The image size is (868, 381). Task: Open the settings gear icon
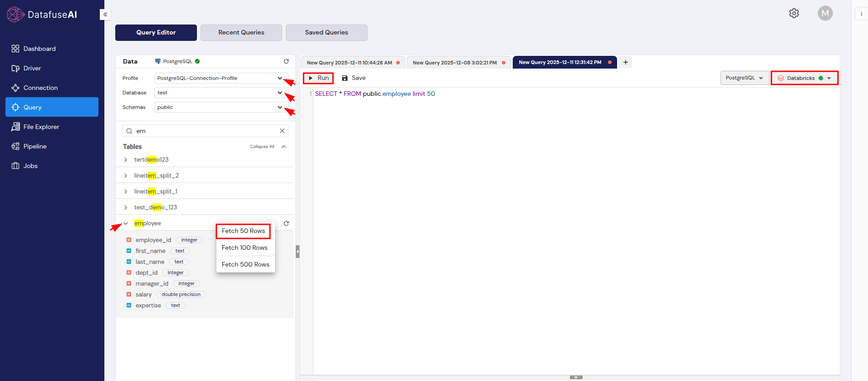coord(794,13)
